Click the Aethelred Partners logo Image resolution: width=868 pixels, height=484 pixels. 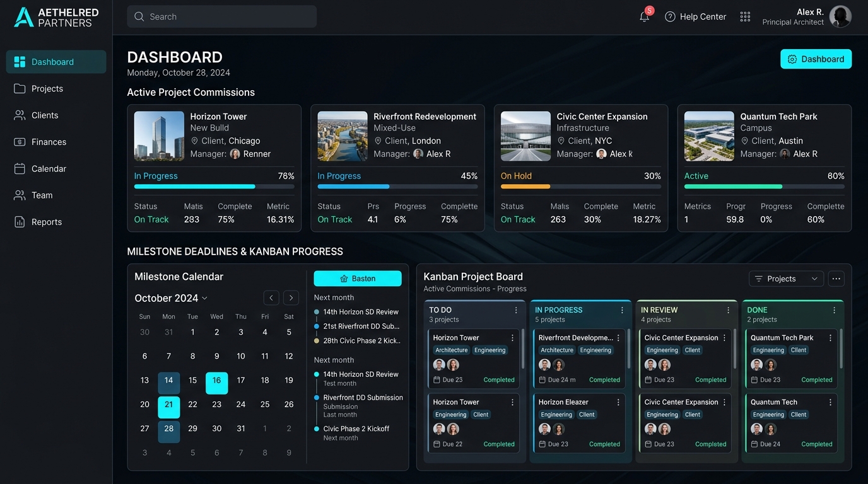(56, 17)
